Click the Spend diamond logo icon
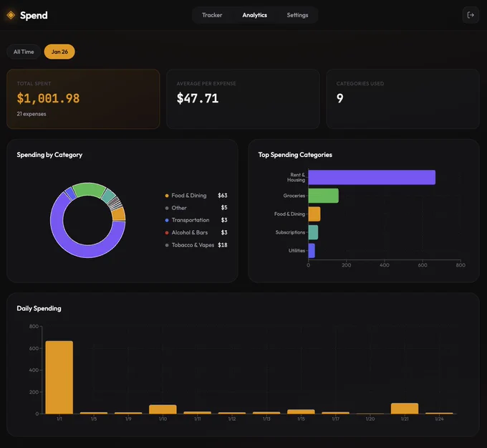 click(x=11, y=15)
